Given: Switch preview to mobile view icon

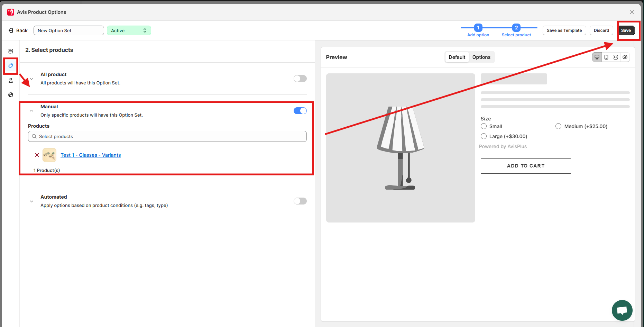Looking at the screenshot, I should 606,57.
